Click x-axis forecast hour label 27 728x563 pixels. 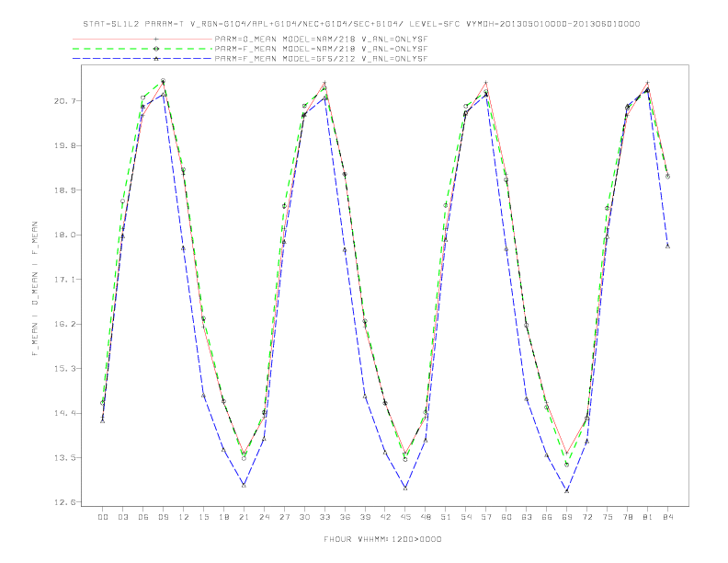click(284, 517)
